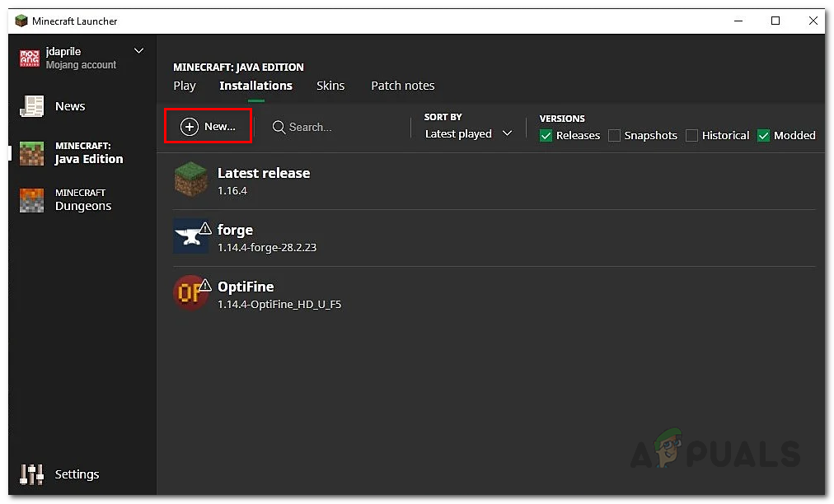Click the warning triangle on OptiFine

coord(205,285)
